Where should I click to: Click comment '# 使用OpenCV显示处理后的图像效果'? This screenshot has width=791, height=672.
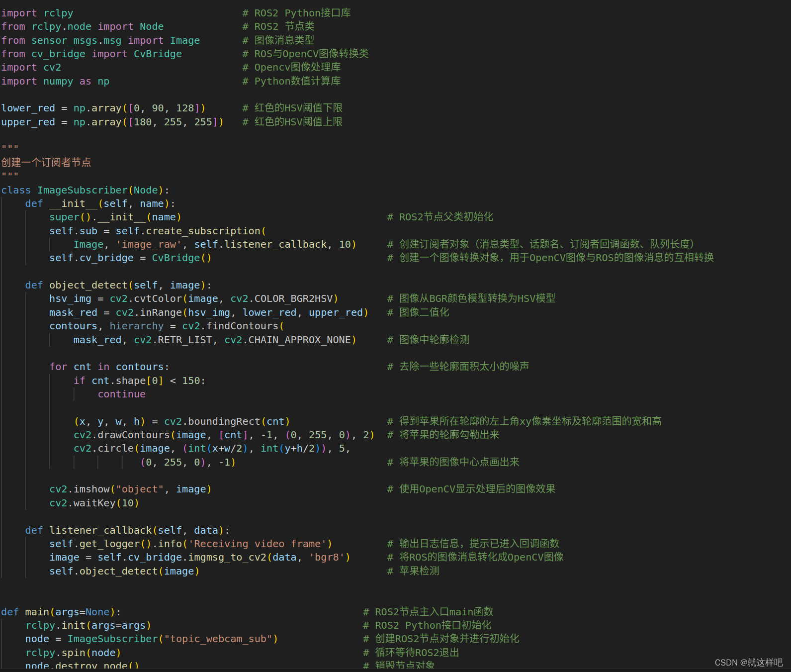coord(471,489)
